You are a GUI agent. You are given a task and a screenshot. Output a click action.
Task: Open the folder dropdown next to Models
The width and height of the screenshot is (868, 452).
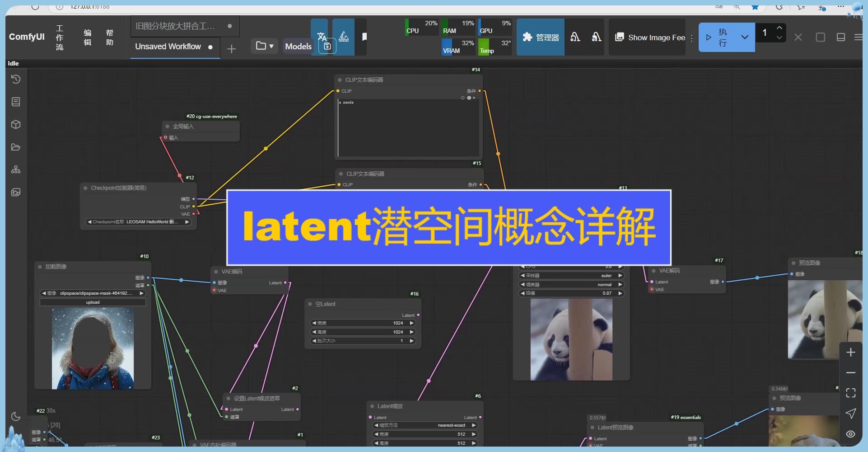(264, 46)
